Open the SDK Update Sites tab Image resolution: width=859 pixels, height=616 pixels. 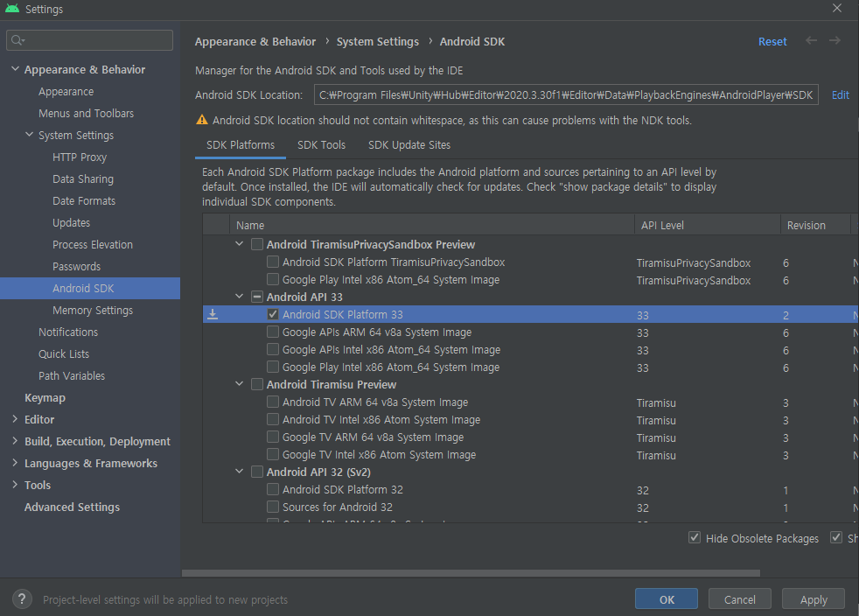pyautogui.click(x=409, y=145)
